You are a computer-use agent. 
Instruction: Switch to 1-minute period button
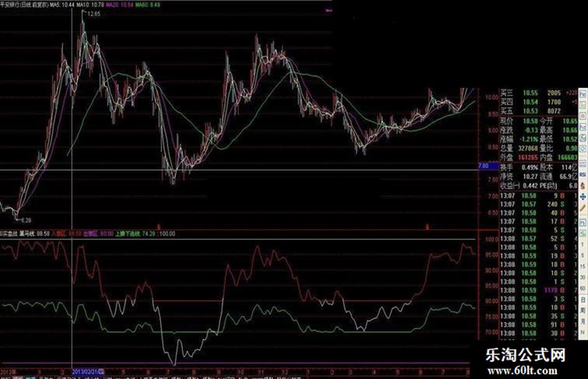click(583, 245)
